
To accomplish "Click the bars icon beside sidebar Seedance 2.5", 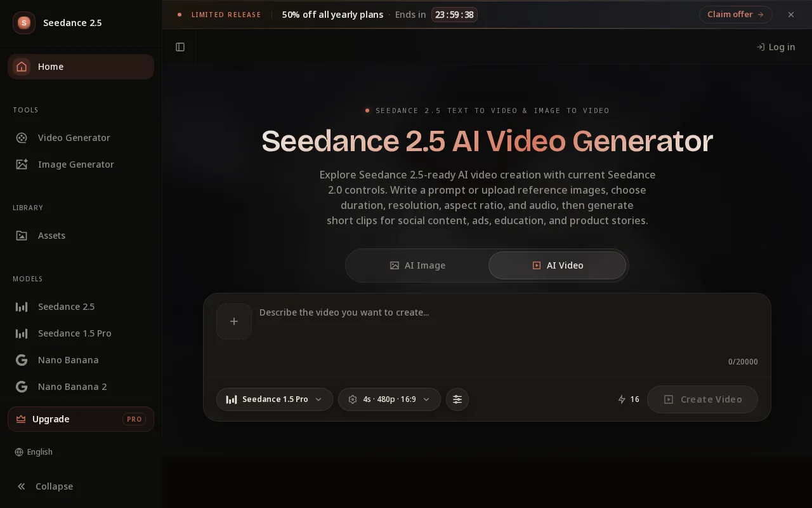I will [x=22, y=307].
